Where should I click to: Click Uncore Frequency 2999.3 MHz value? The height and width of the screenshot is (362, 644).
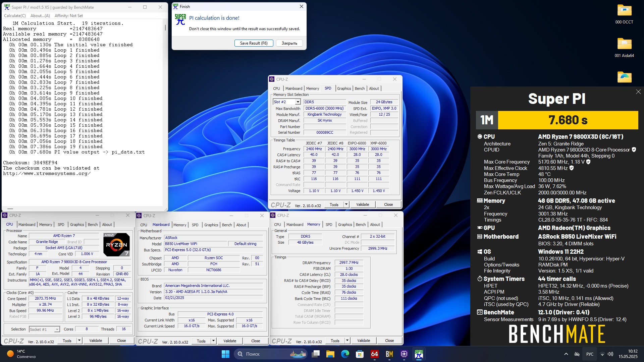pyautogui.click(x=377, y=248)
